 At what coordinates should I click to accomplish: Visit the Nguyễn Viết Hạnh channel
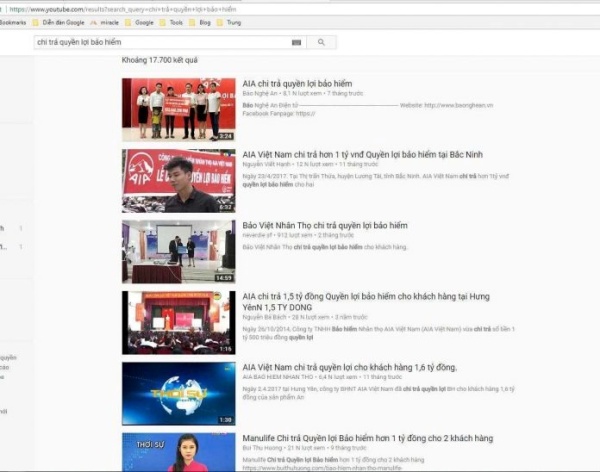(x=266, y=164)
